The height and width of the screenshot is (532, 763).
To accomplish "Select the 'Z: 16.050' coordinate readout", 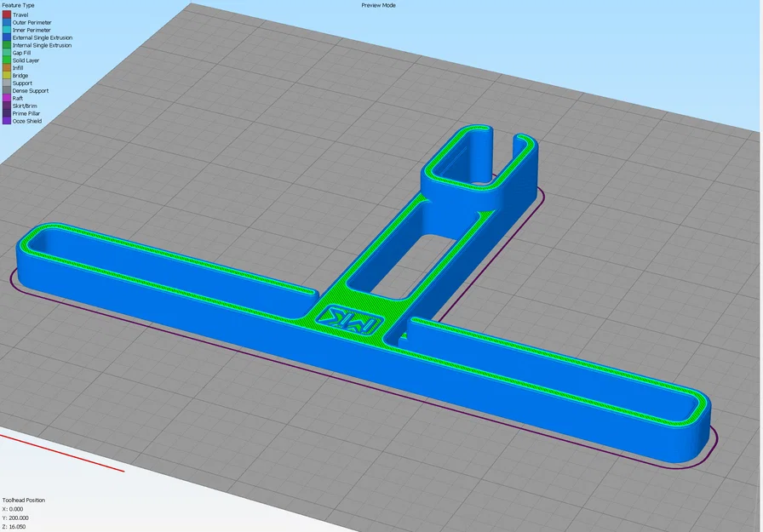I will tap(14, 527).
